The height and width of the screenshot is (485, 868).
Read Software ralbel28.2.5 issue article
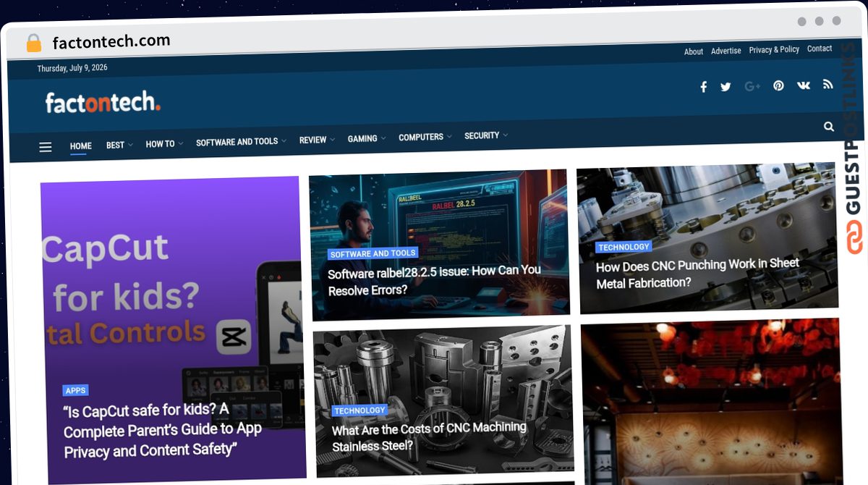(434, 279)
